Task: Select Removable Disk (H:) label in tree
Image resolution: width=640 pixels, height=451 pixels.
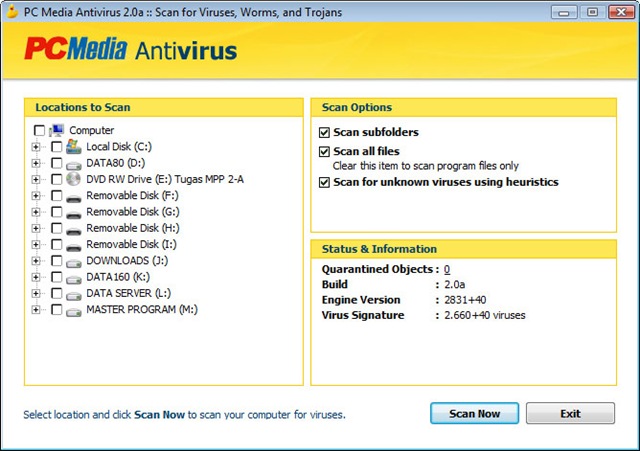Action: coord(132,228)
